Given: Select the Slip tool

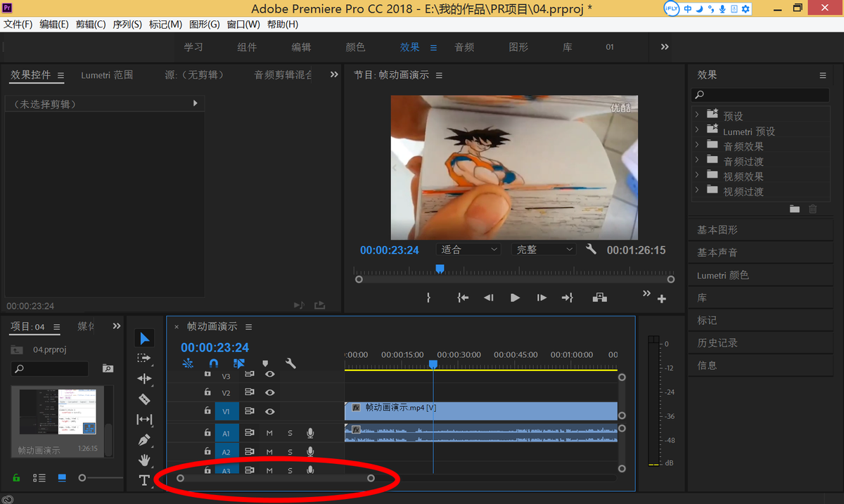Looking at the screenshot, I should (x=144, y=420).
